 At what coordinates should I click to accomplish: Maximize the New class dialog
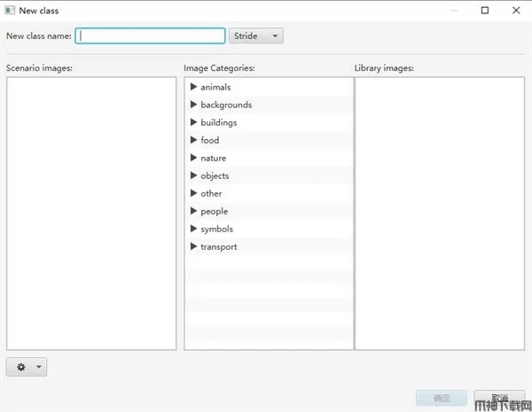[485, 11]
